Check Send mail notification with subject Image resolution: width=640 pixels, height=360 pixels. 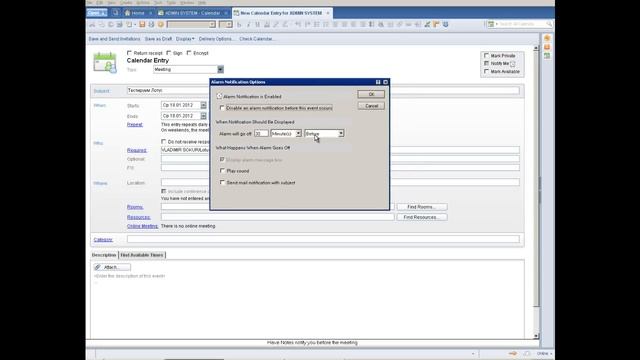pyautogui.click(x=222, y=182)
